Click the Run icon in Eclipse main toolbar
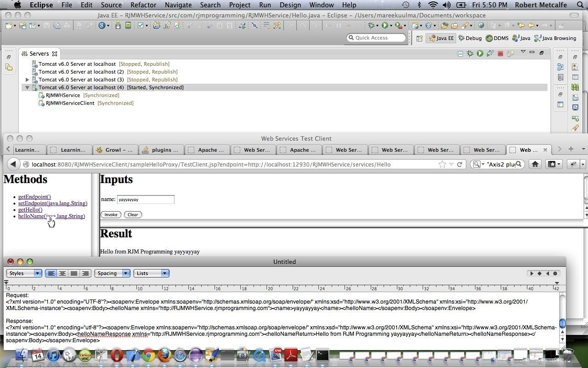 point(385,26)
